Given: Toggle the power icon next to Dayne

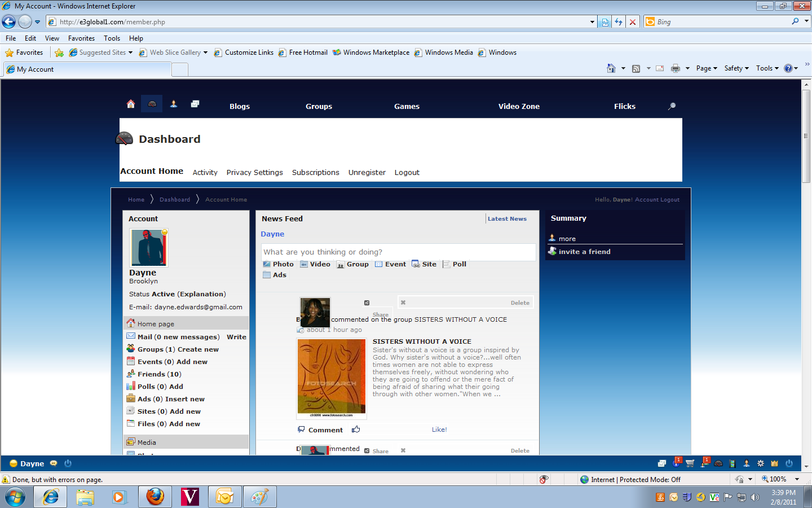Looking at the screenshot, I should click(x=68, y=463).
